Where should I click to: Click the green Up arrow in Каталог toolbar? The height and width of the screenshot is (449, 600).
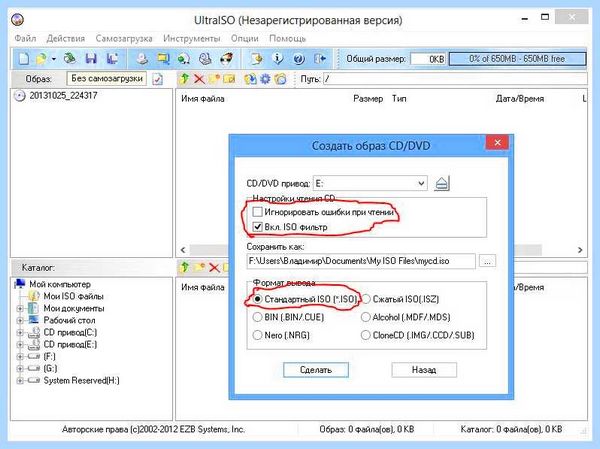coord(184,267)
